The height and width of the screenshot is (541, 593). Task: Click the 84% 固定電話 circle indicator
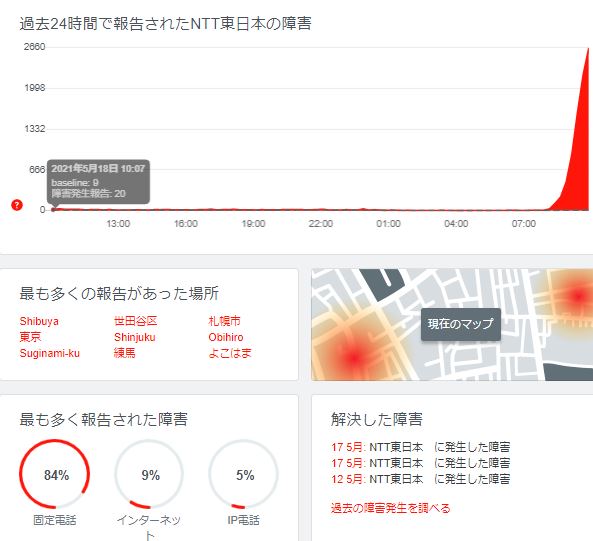[55, 474]
